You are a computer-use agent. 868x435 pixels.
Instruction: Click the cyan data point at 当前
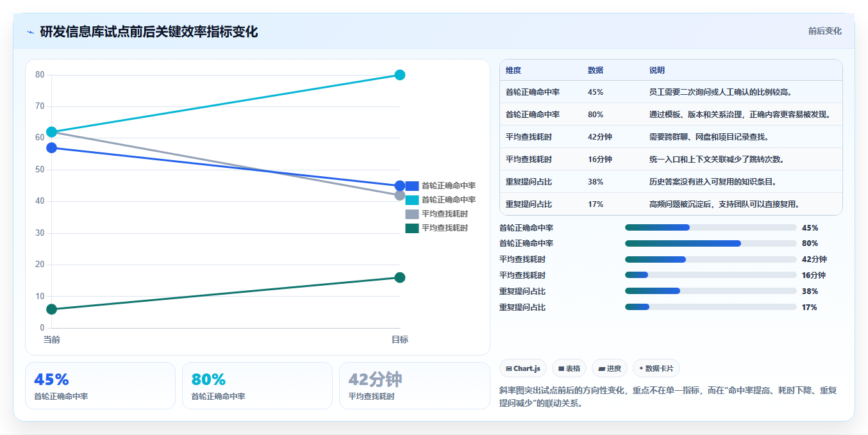pos(52,132)
